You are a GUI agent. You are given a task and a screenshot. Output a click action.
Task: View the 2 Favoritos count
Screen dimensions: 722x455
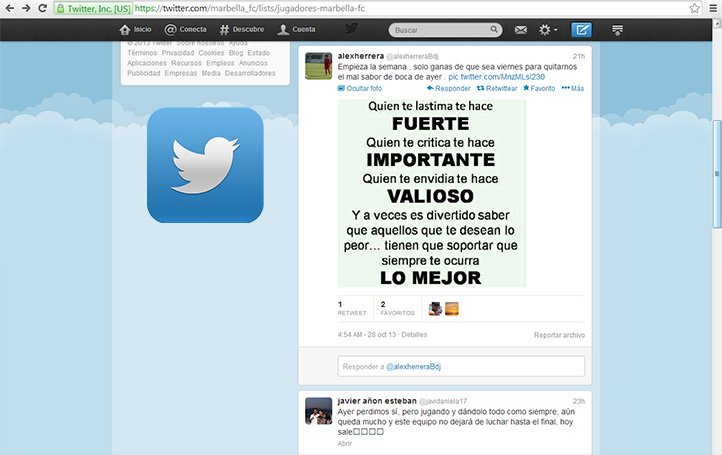pos(397,309)
